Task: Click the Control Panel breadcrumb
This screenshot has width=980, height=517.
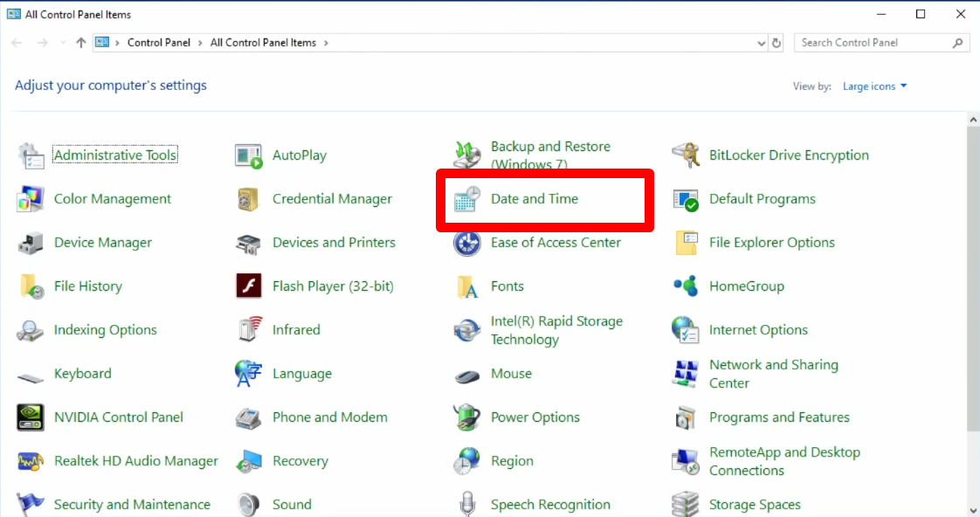Action: 159,43
